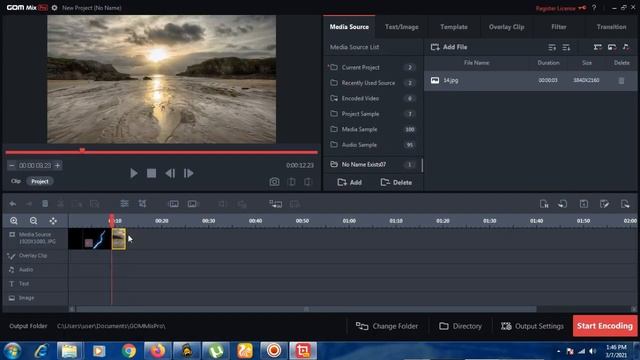Sort the media list descending icon
Viewport: 640px width, 360px height.
click(x=566, y=47)
